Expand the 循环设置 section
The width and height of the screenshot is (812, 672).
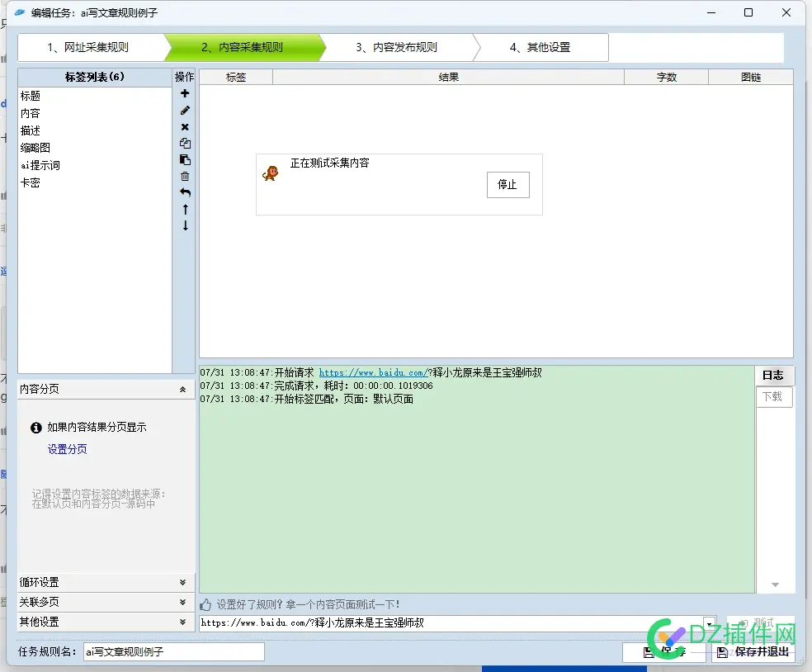[x=183, y=582]
